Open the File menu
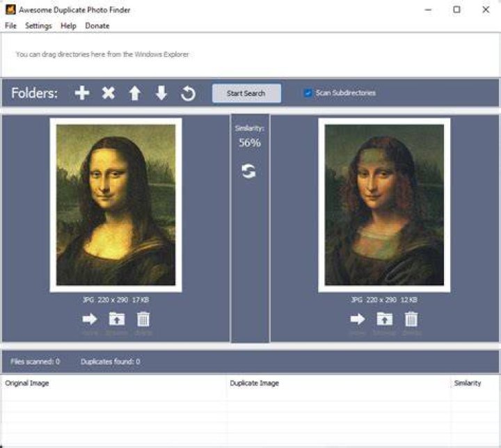The width and height of the screenshot is (501, 448). [10, 26]
